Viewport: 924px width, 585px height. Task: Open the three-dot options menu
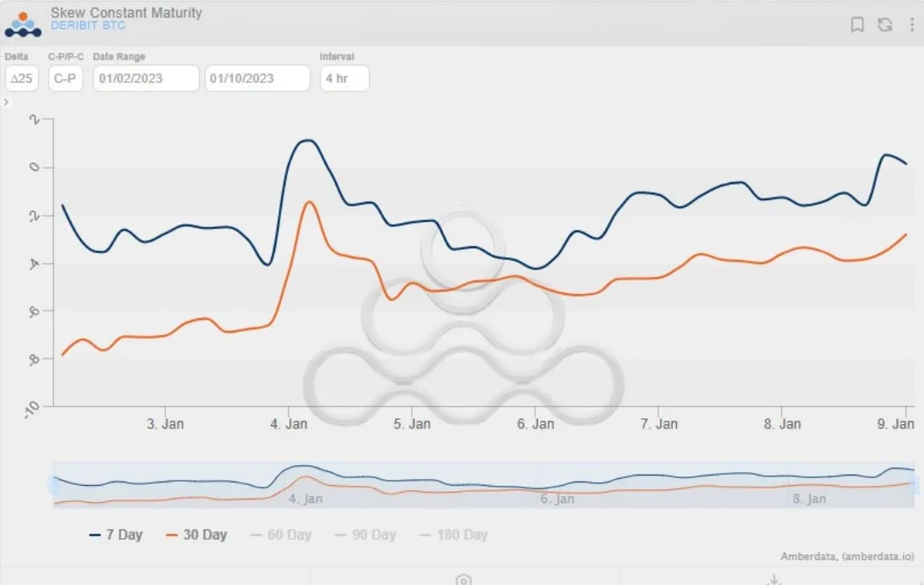(912, 25)
